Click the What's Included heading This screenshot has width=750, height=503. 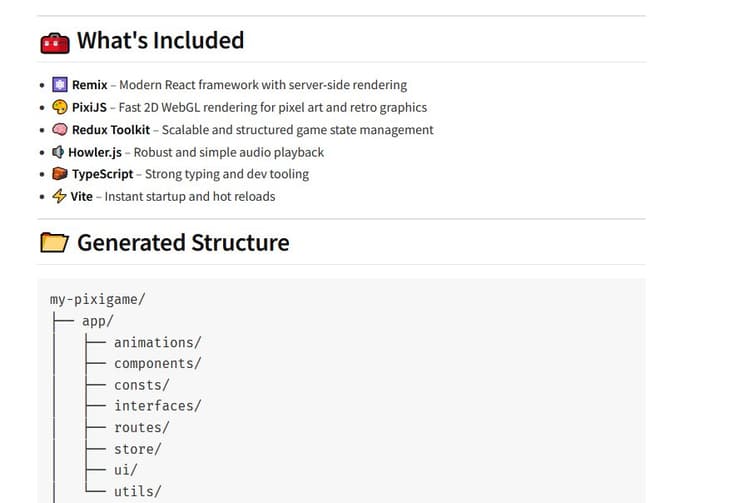(x=160, y=40)
